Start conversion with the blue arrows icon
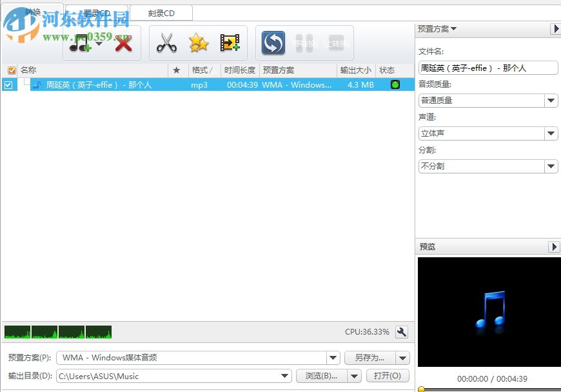Screen dimensions: 561x392 pos(273,43)
